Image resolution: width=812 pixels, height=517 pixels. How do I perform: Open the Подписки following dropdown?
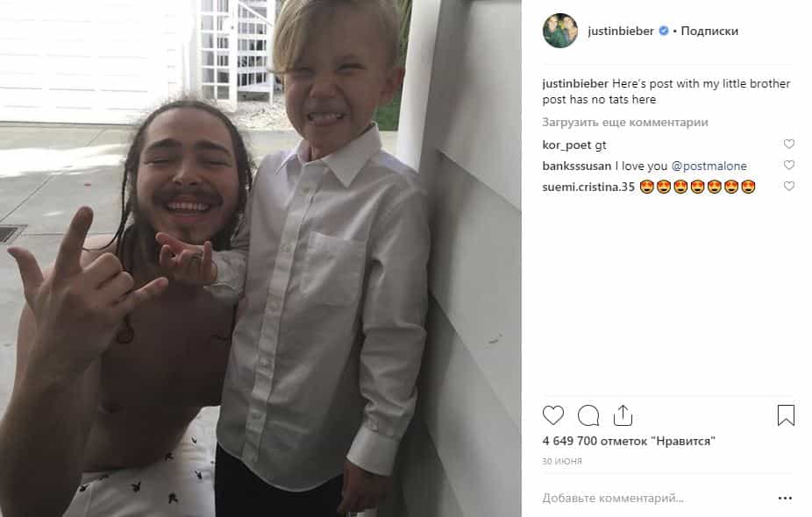[709, 31]
